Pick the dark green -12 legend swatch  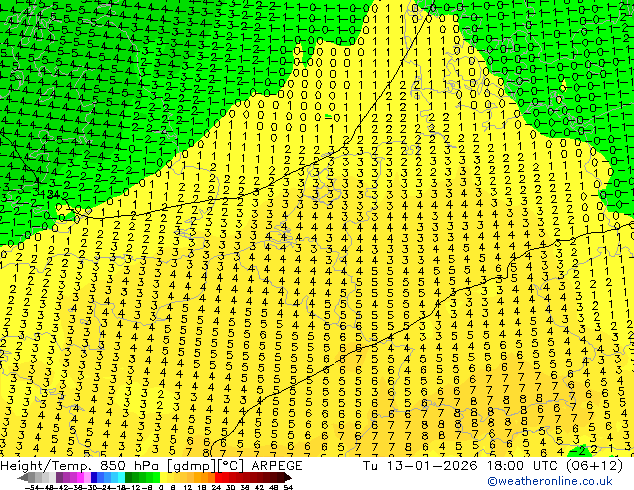(129, 478)
